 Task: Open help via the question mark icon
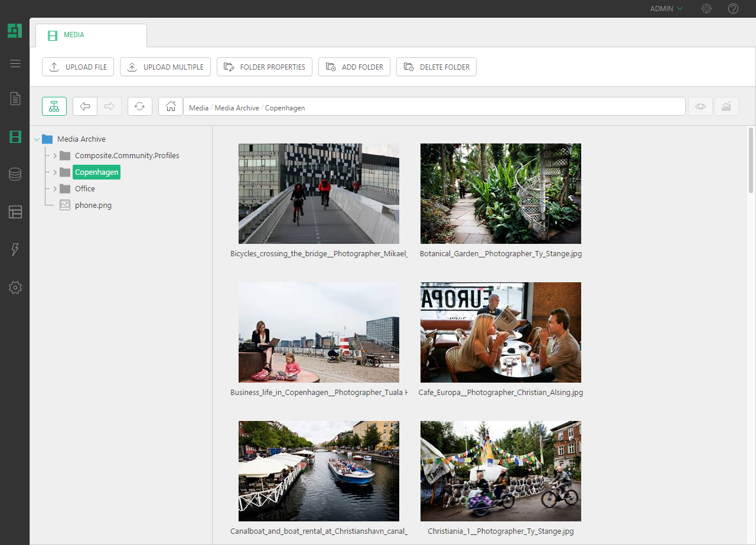pyautogui.click(x=733, y=8)
